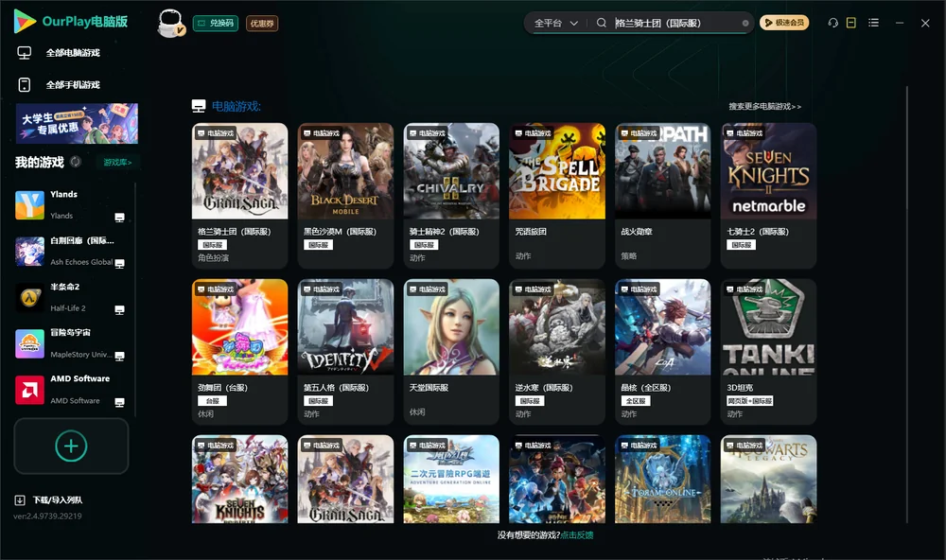Open the 战火勋章 game card
The height and width of the screenshot is (560, 946).
(663, 196)
